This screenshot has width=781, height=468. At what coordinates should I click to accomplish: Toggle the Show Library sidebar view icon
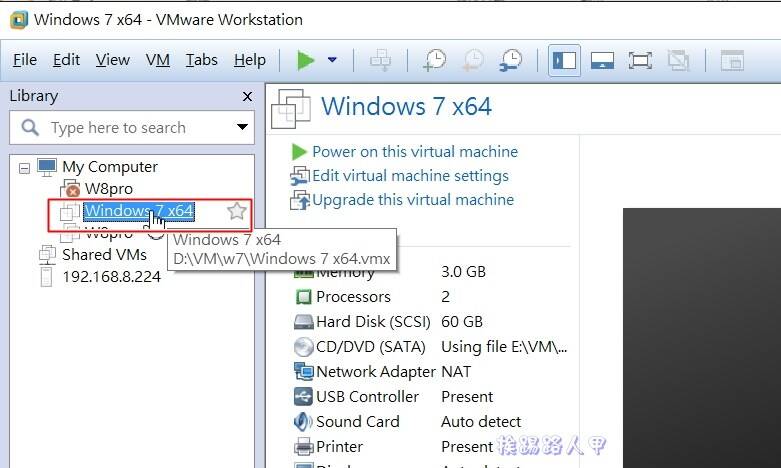coord(564,61)
